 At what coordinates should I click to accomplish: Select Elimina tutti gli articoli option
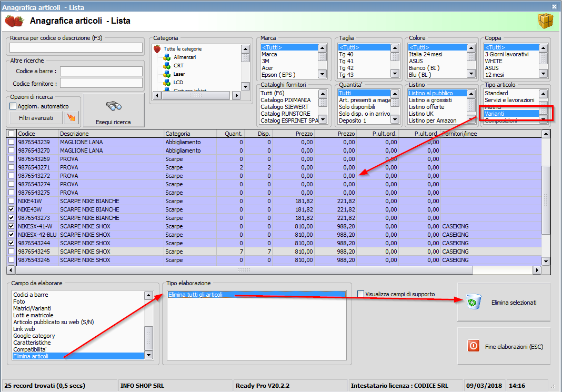[x=257, y=295]
